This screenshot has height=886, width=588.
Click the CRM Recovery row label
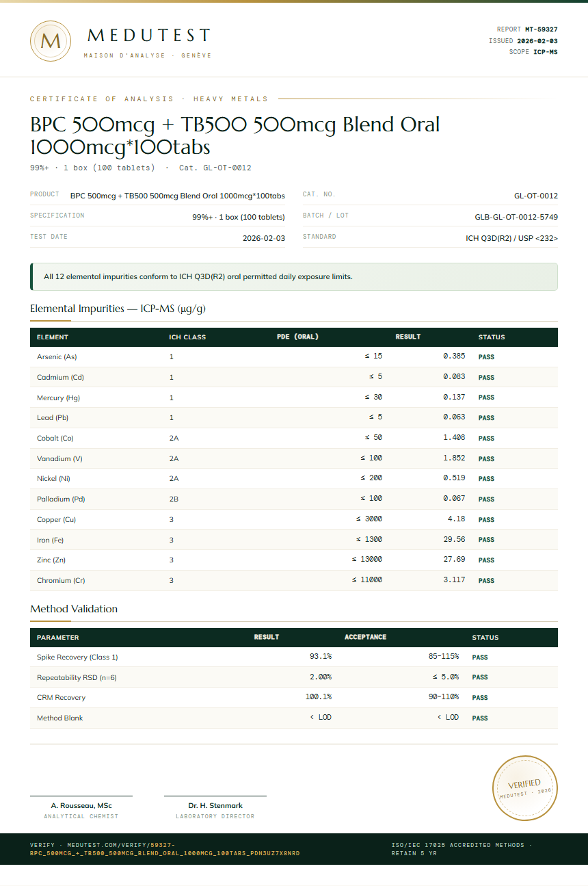[62, 697]
